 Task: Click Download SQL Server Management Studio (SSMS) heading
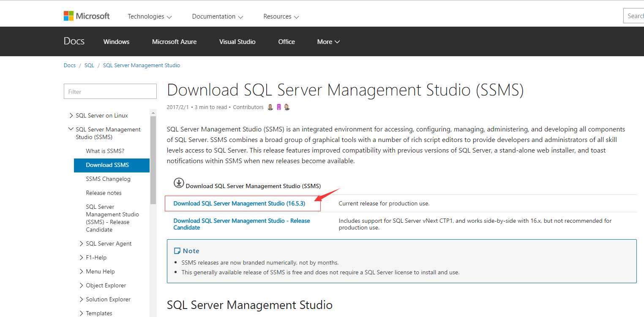(x=253, y=186)
